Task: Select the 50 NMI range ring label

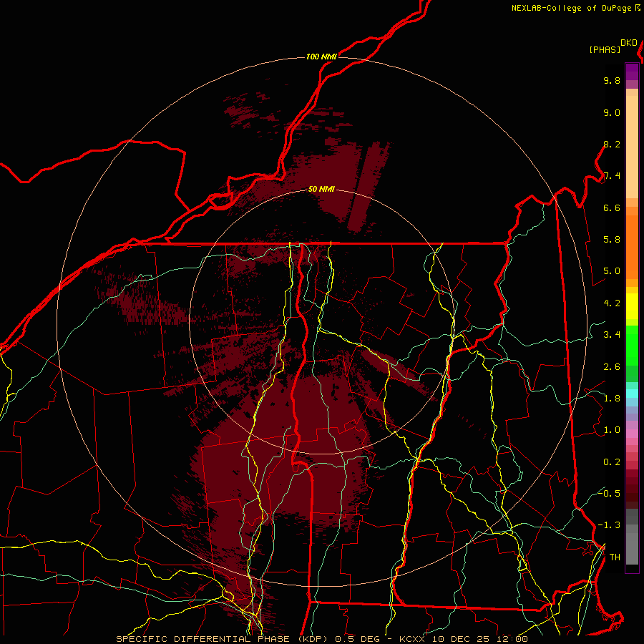Action: (321, 189)
